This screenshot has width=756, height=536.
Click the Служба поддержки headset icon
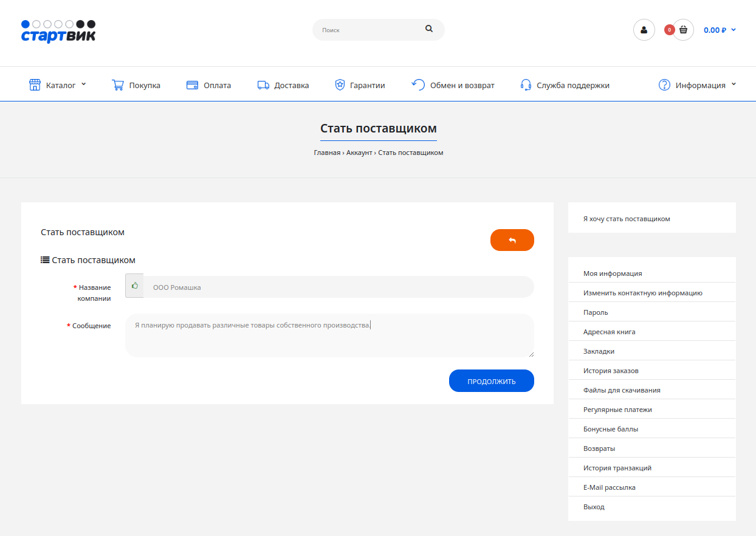pyautogui.click(x=526, y=85)
